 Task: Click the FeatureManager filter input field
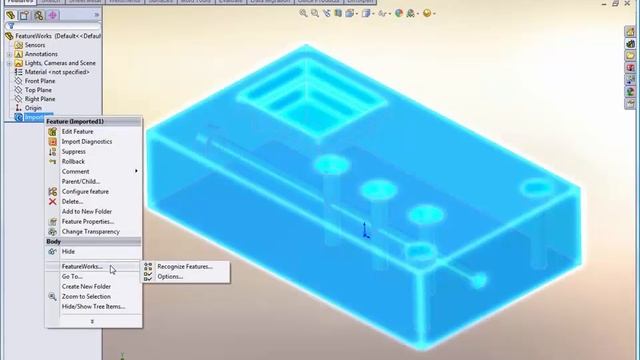click(x=53, y=26)
